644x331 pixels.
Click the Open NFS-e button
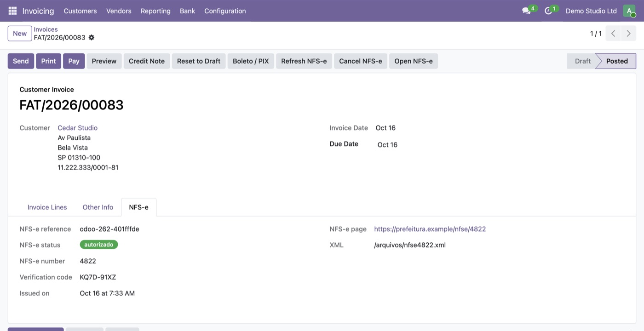(414, 61)
